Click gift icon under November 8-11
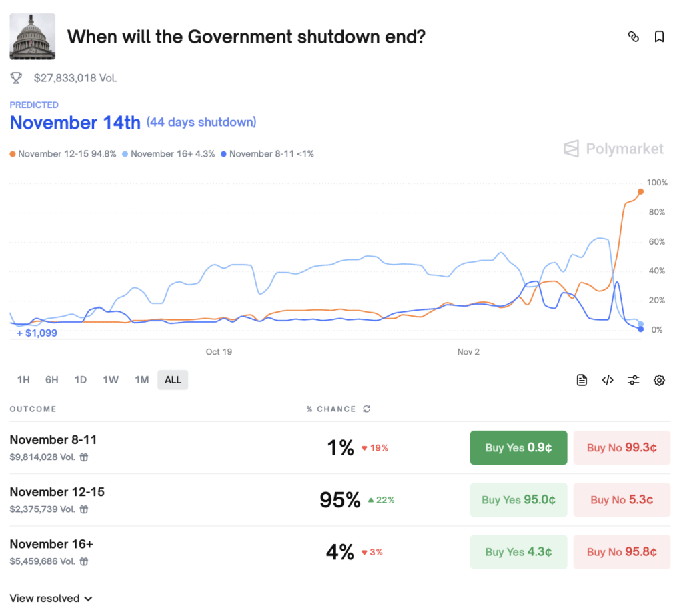 click(x=84, y=457)
